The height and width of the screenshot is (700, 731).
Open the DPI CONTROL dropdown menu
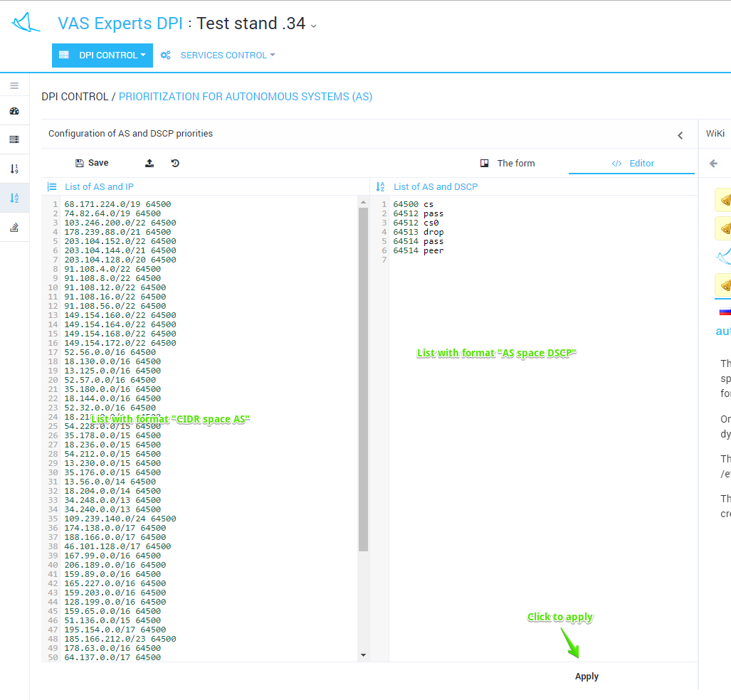click(102, 55)
